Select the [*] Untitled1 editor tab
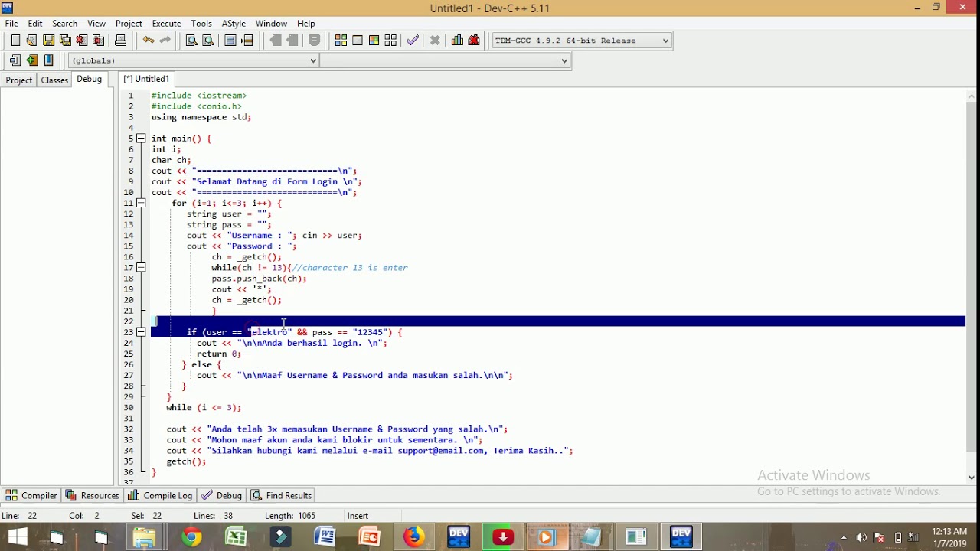The width and height of the screenshot is (980, 551). (x=146, y=79)
